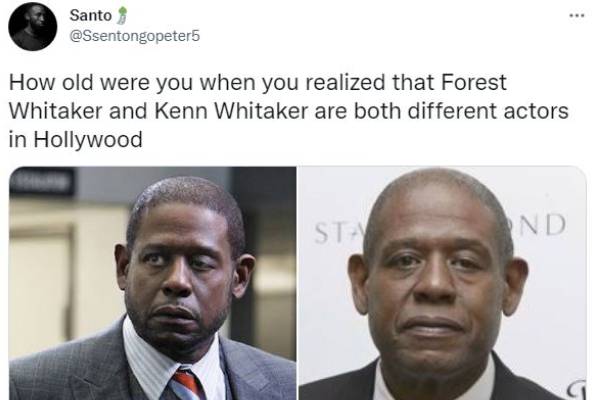The image size is (600, 400).
Task: Click Santo's round profile avatar
Action: [33, 26]
